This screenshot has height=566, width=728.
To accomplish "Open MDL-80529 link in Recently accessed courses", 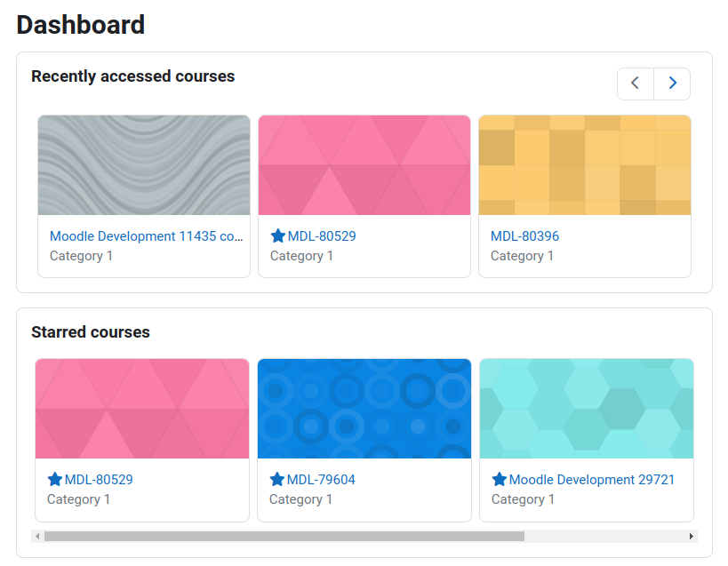I will pos(322,236).
